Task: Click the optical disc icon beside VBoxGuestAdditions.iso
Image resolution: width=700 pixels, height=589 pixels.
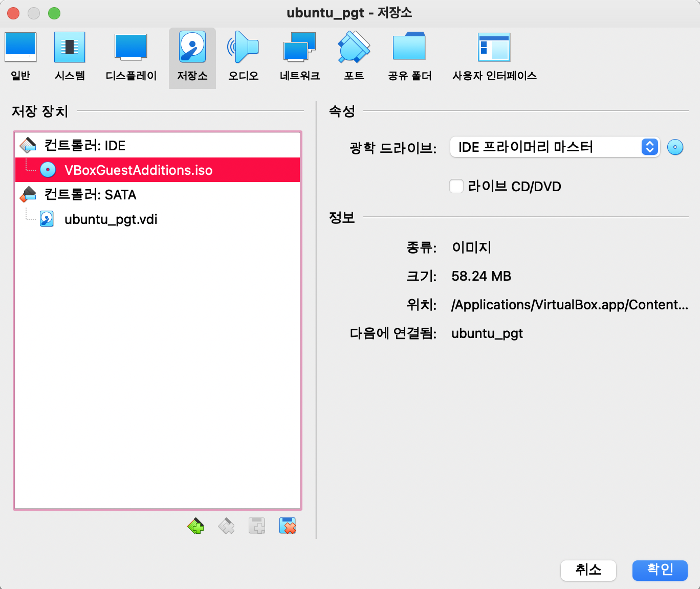Action: click(48, 170)
